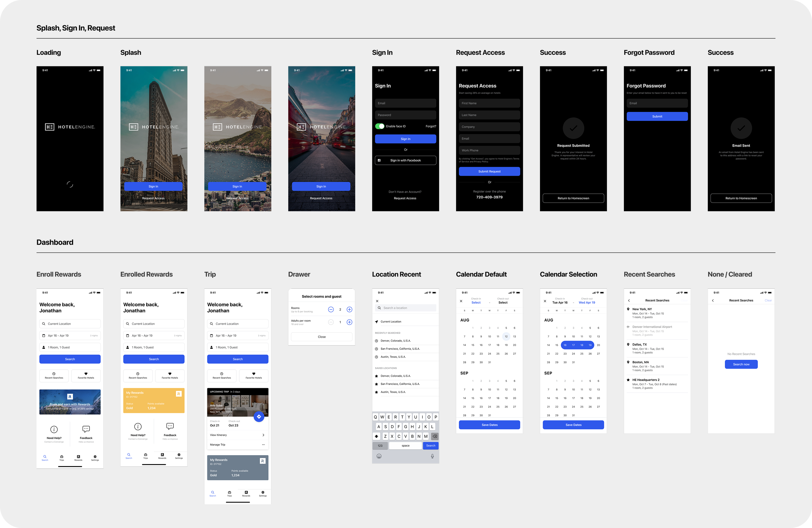Click the Book and earn with Rewards banner

click(x=70, y=402)
